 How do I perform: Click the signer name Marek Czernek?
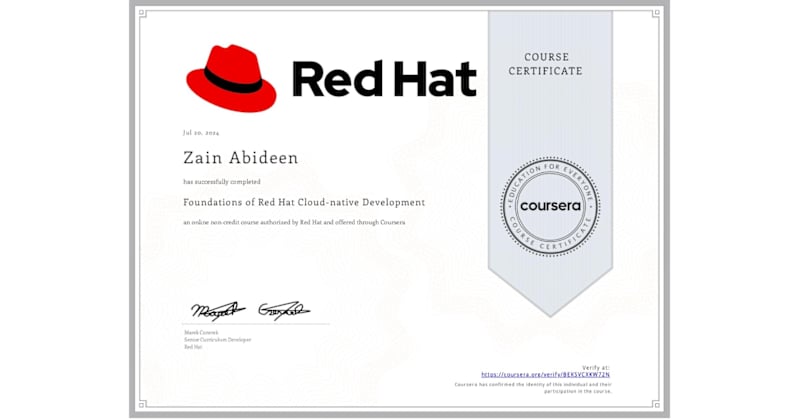pyautogui.click(x=201, y=332)
